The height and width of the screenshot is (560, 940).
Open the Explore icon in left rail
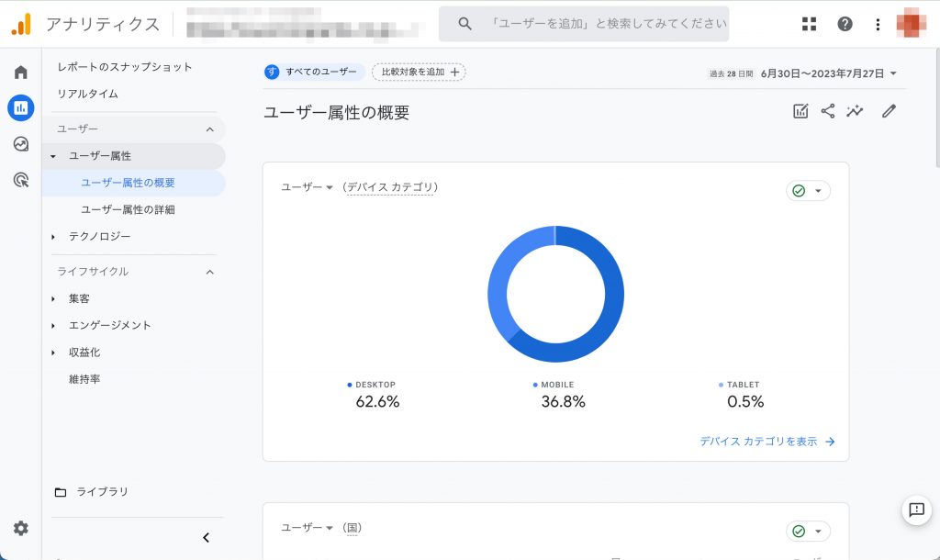click(x=20, y=144)
